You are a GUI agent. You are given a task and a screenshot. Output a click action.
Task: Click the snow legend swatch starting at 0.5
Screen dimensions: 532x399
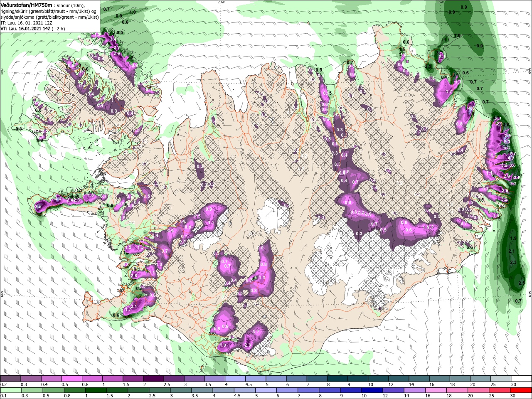click(71, 379)
